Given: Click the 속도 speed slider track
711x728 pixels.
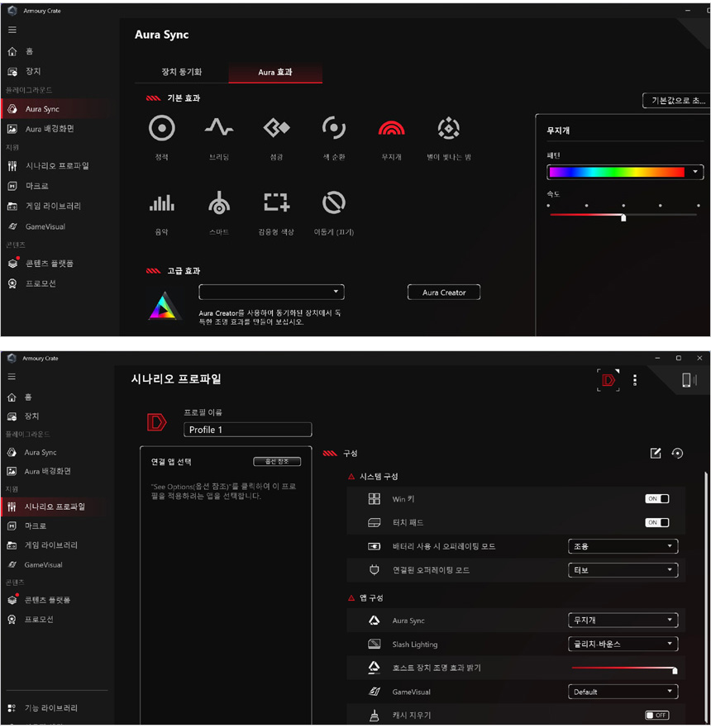Looking at the screenshot, I should (x=623, y=215).
